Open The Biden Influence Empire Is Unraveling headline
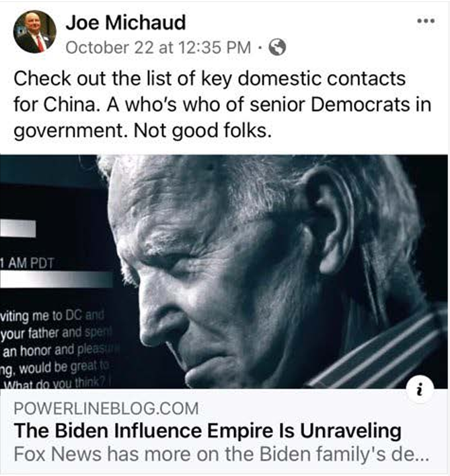 pyautogui.click(x=208, y=431)
